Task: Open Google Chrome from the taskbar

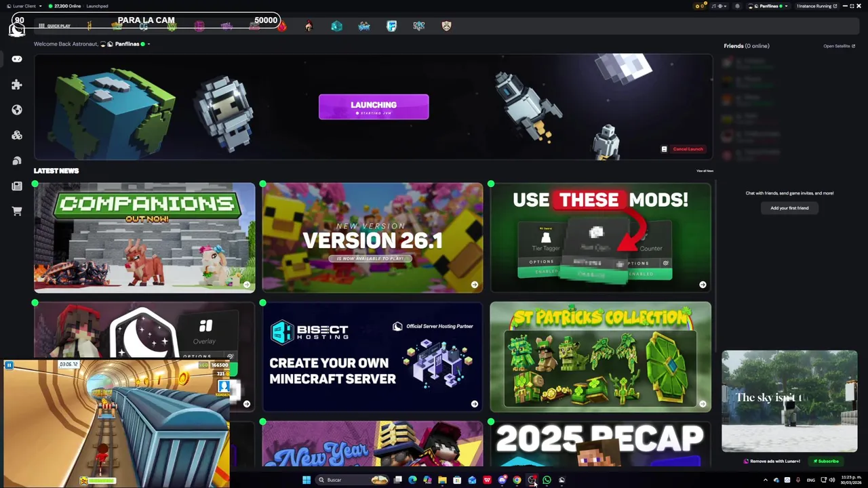Action: [517, 480]
